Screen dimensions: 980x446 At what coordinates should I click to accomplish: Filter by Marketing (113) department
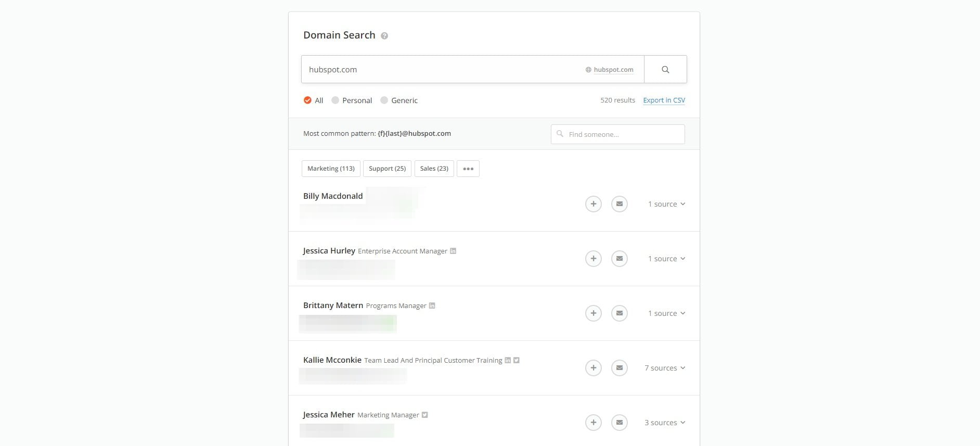(x=331, y=169)
